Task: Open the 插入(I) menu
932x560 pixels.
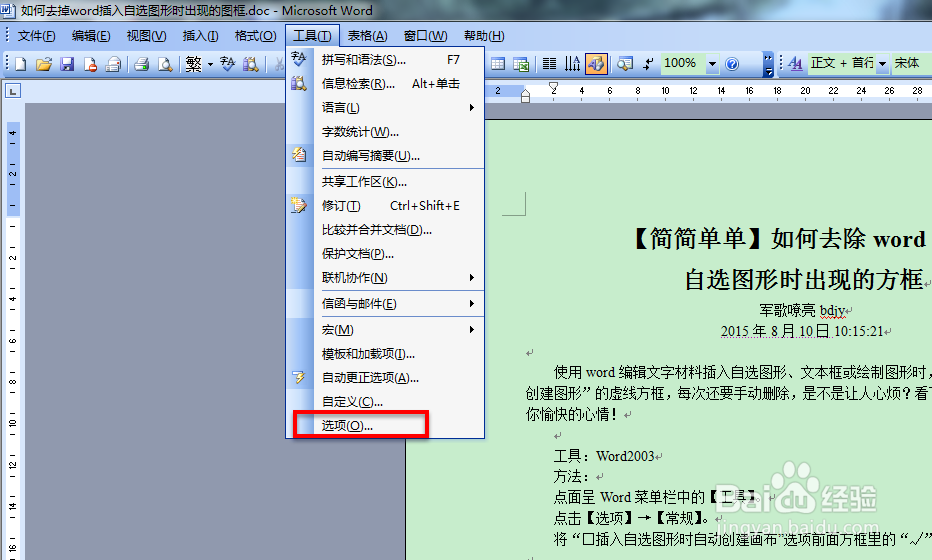Action: coord(200,36)
